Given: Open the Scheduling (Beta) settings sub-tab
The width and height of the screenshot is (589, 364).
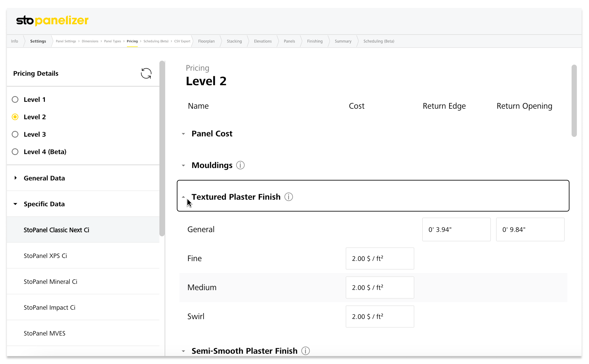Looking at the screenshot, I should coord(156,41).
